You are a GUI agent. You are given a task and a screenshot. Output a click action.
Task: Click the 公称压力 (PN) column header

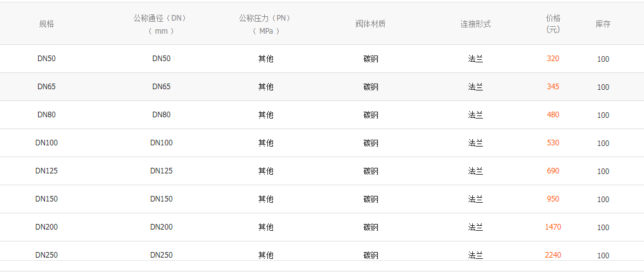coord(265,24)
